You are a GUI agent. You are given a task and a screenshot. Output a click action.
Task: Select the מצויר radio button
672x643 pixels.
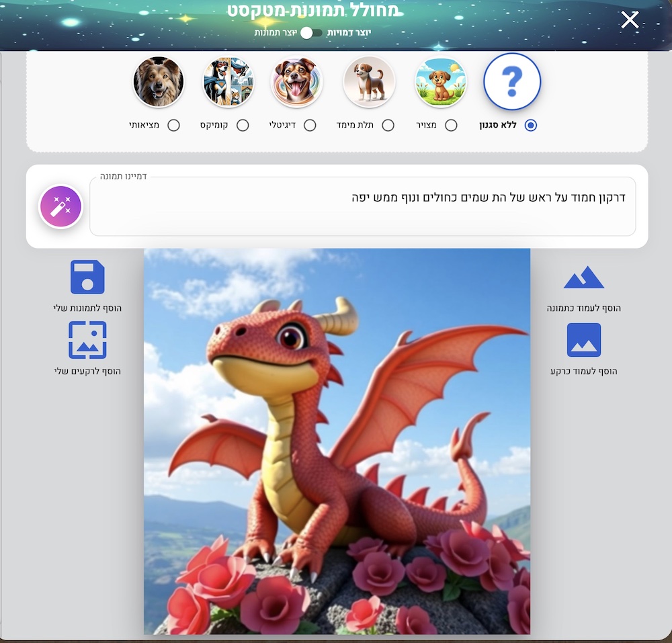pyautogui.click(x=451, y=125)
